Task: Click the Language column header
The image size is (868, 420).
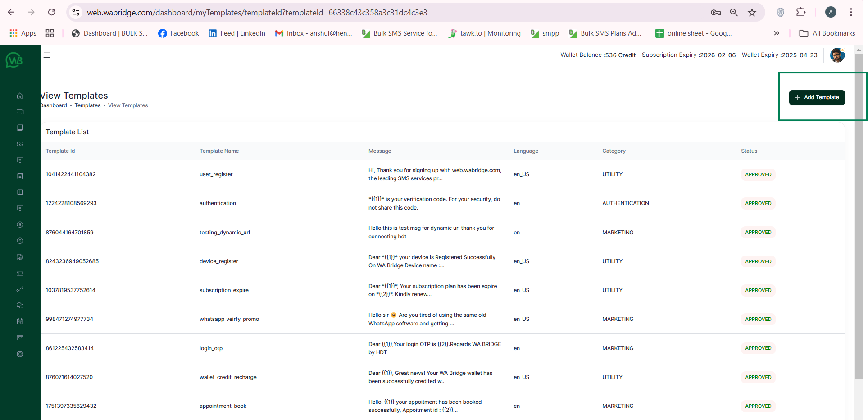Action: (x=526, y=151)
